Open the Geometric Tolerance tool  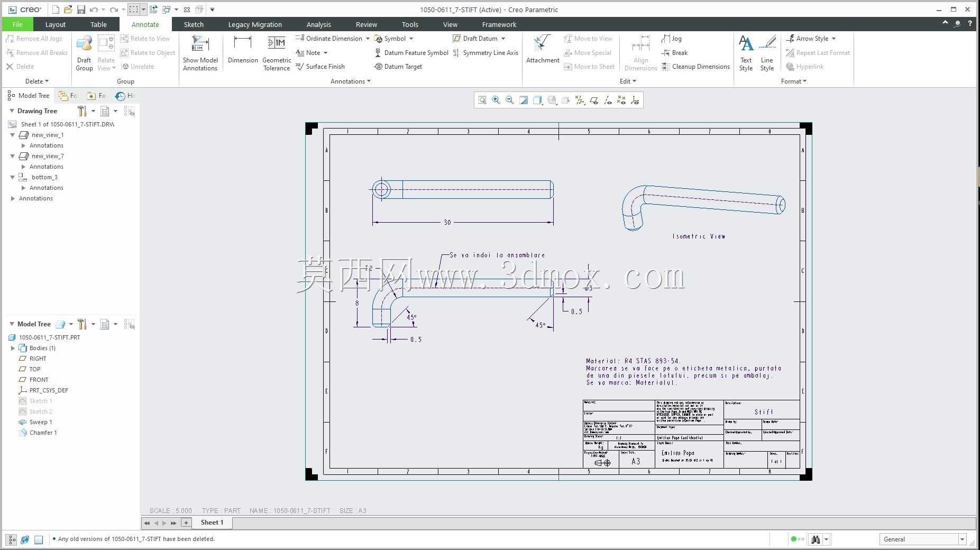click(277, 53)
